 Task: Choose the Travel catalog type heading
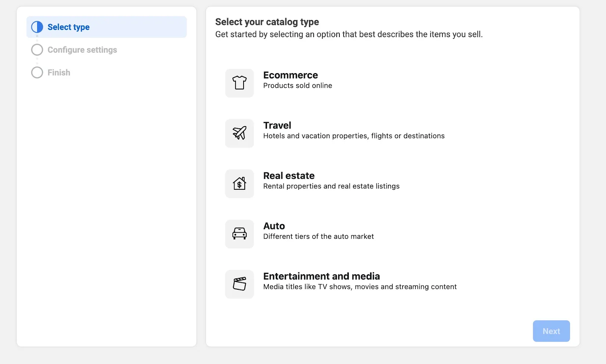pos(277,125)
